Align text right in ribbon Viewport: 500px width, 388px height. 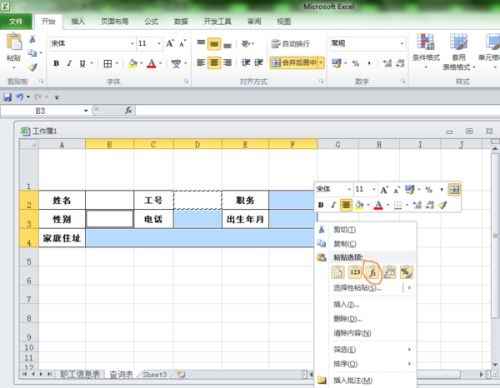227,63
